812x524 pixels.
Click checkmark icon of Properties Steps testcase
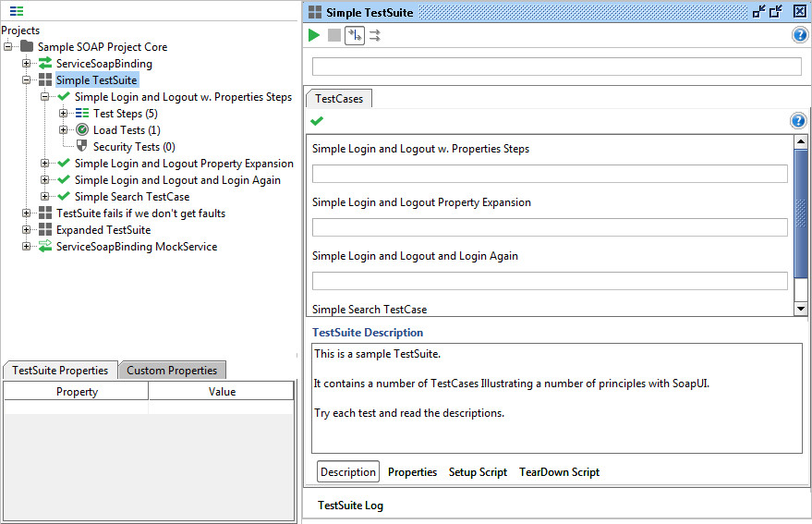(64, 96)
